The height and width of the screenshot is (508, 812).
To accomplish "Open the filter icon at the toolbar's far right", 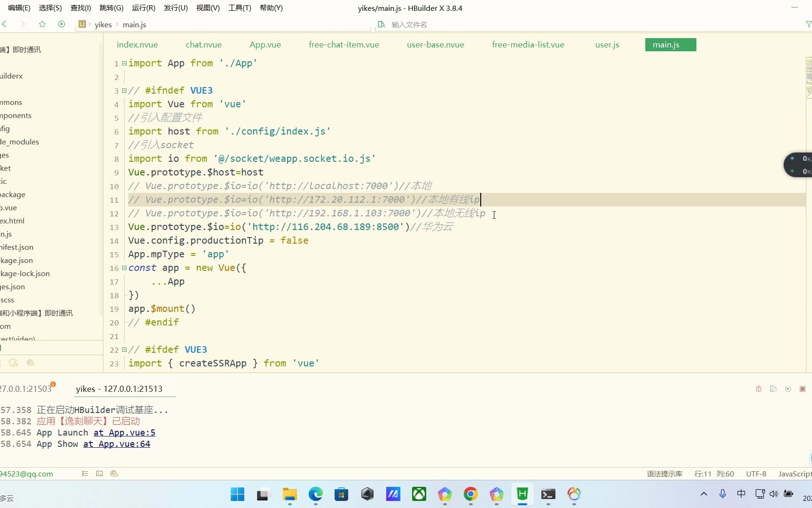I will pyautogui.click(x=808, y=24).
